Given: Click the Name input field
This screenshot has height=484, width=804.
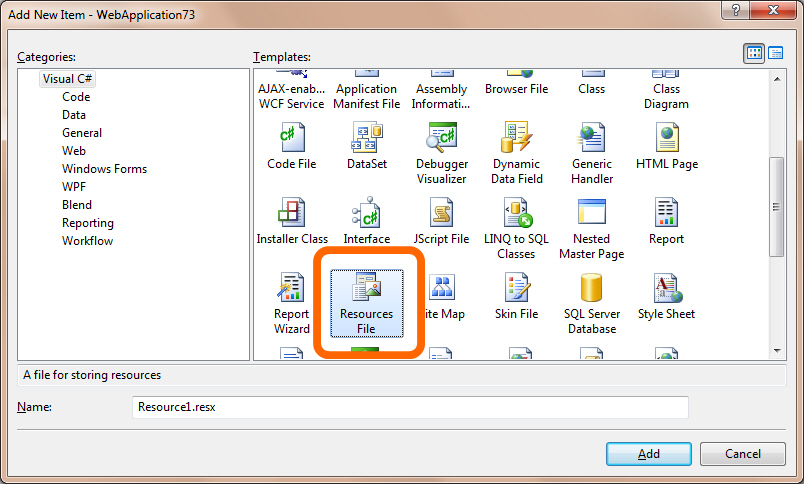Looking at the screenshot, I should pyautogui.click(x=410, y=407).
